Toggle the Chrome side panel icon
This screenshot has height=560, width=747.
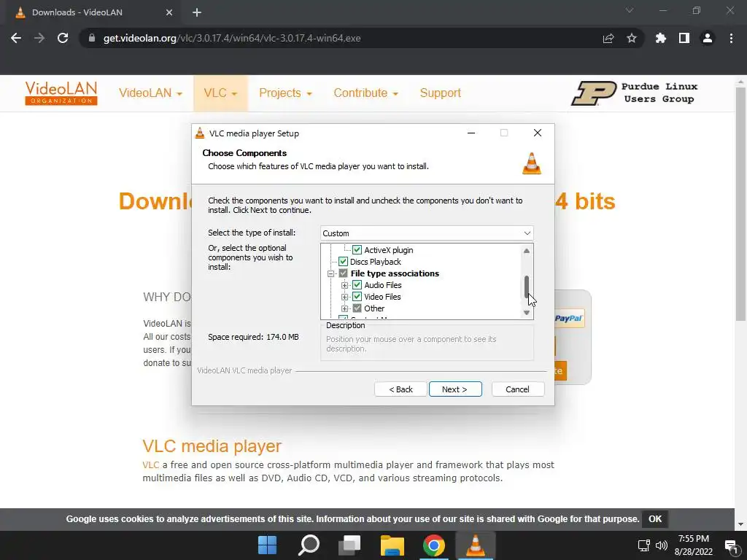tap(684, 38)
